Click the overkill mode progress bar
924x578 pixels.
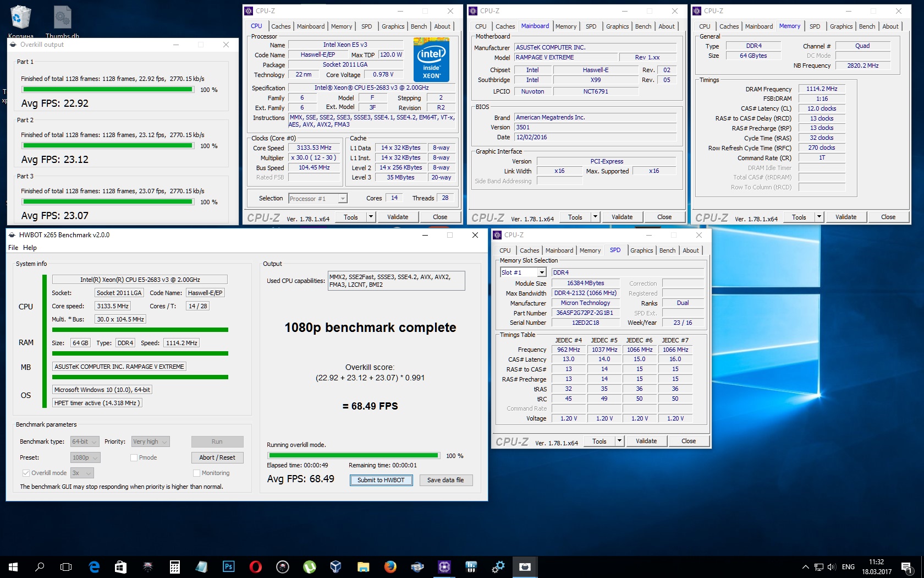(x=354, y=455)
